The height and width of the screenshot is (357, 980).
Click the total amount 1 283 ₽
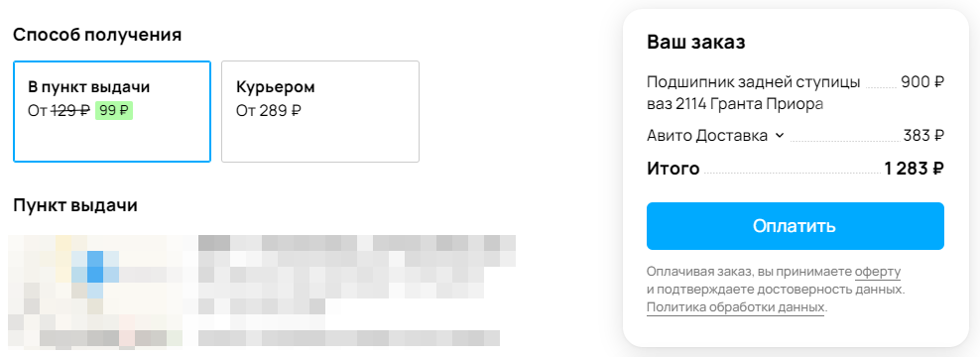coord(914,169)
